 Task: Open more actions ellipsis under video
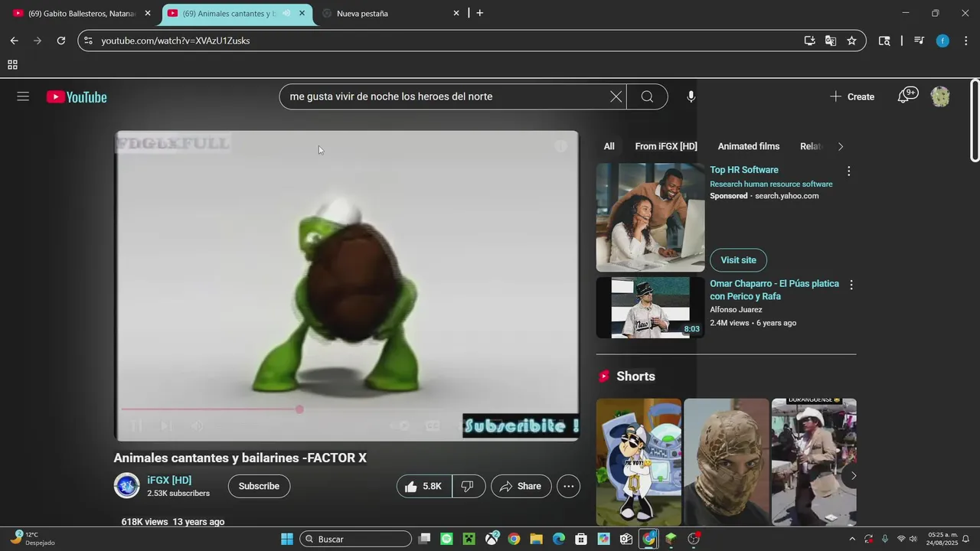click(x=568, y=486)
